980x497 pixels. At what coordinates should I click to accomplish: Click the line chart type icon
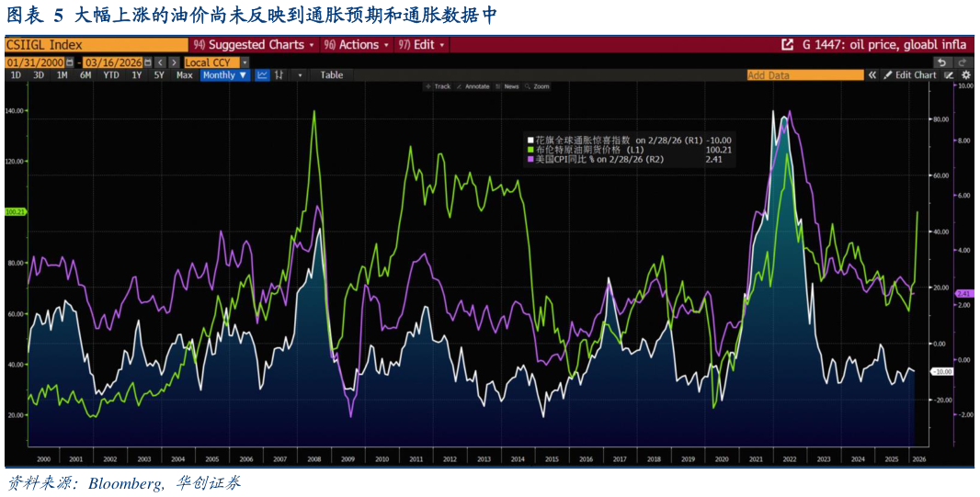[x=262, y=75]
